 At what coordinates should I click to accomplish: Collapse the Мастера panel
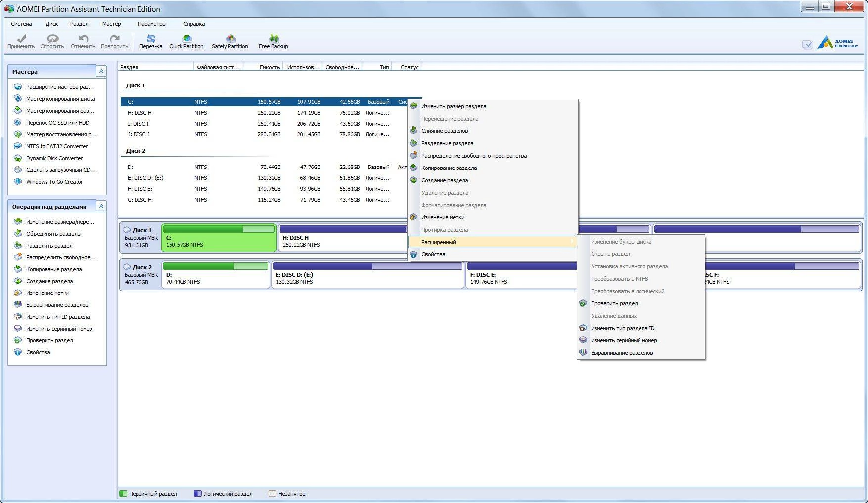(101, 71)
